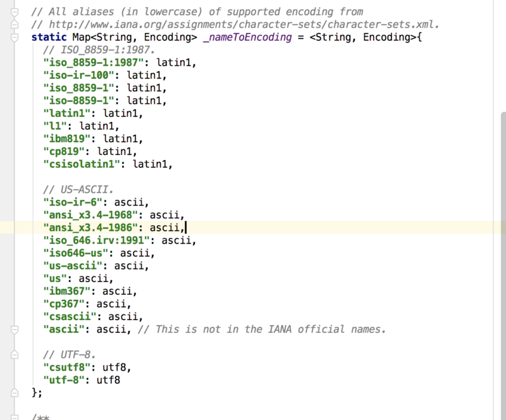Image resolution: width=506 pixels, height=420 pixels.
Task: Click the "iso-ir-6" key
Action: tap(73, 202)
